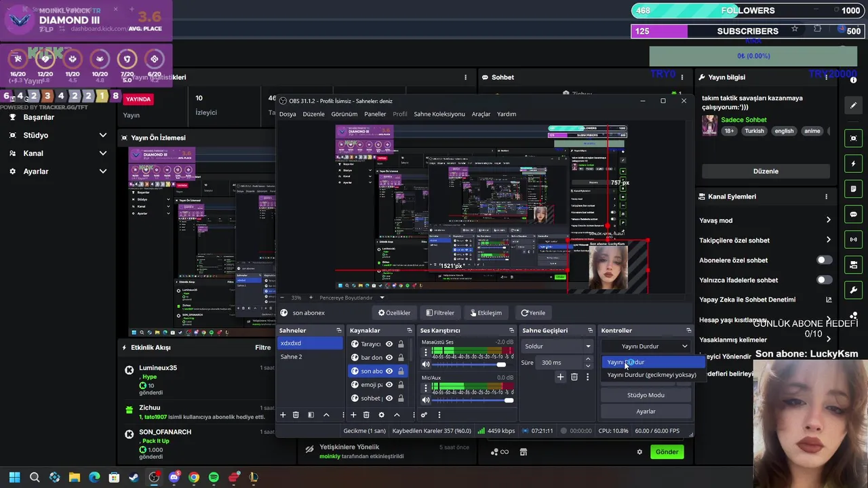
Task: Click the Özellikler button
Action: point(394,313)
